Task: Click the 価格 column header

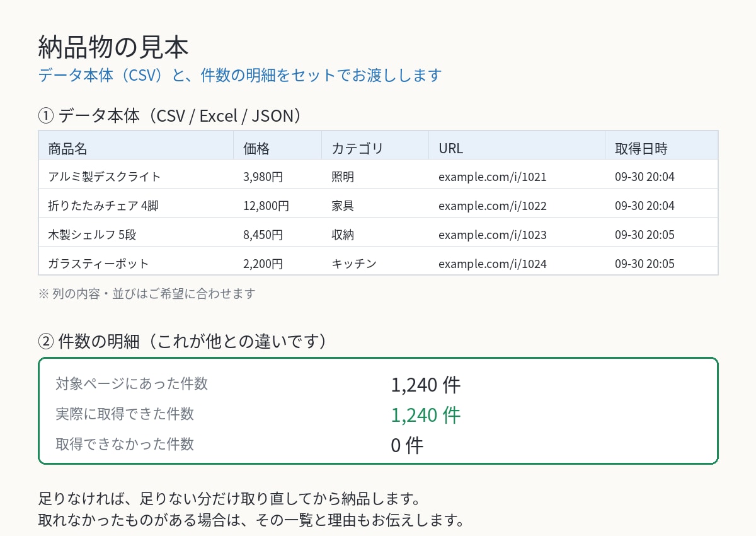Action: 256,149
